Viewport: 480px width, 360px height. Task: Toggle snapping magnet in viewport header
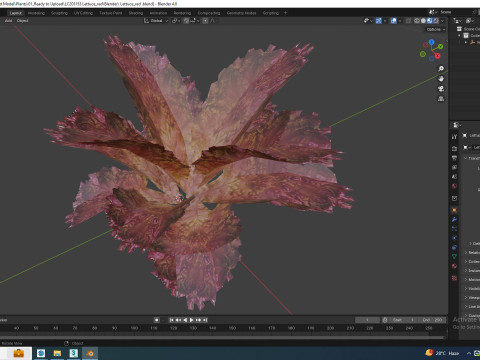[x=186, y=21]
